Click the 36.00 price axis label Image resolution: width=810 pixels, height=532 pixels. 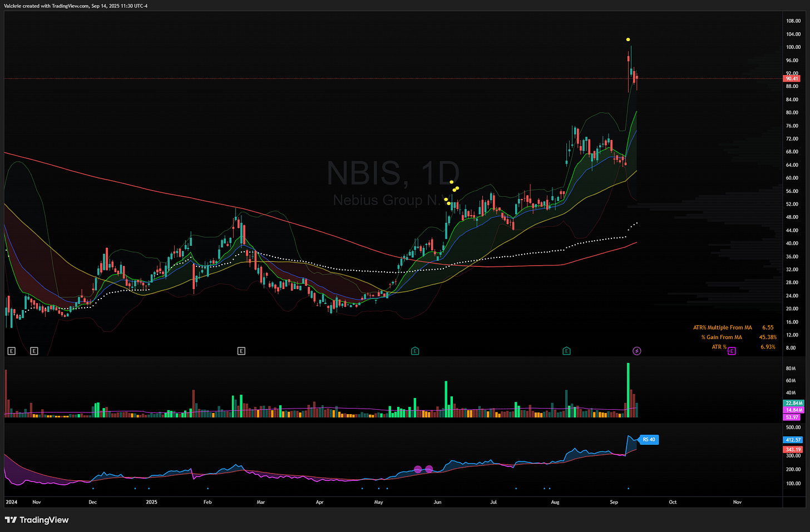(792, 256)
